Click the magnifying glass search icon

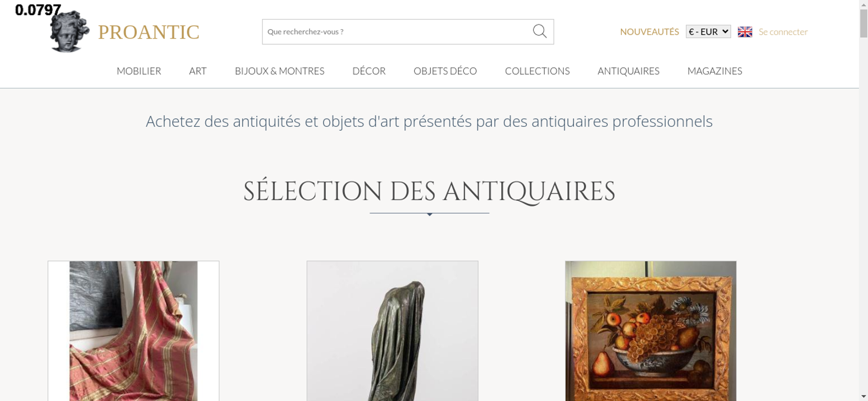539,31
